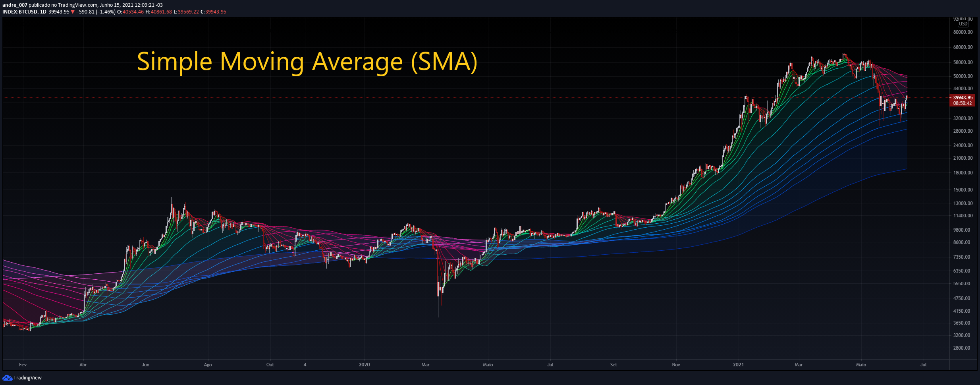Click the open value O:40534.46
The image size is (980, 385).
(130, 12)
